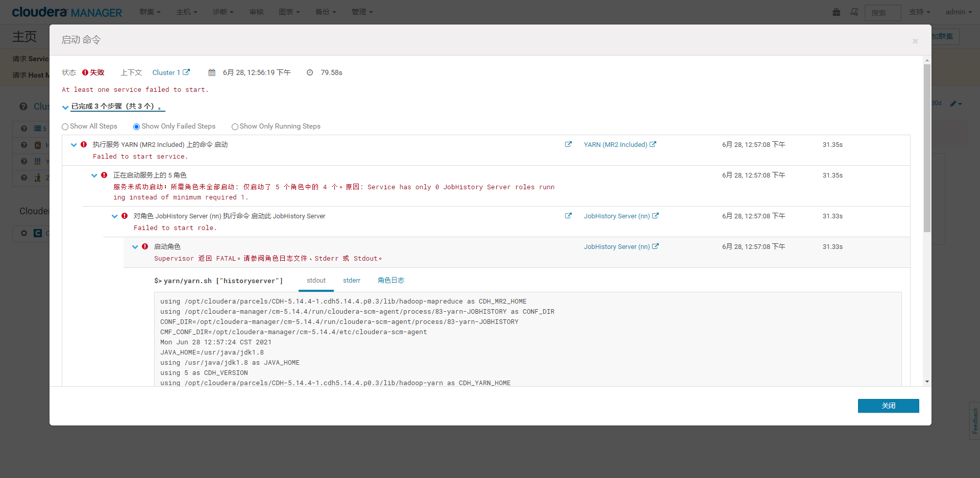The image size is (980, 478).
Task: Click the HDFS service icon behind dialog
Action: pos(38,145)
